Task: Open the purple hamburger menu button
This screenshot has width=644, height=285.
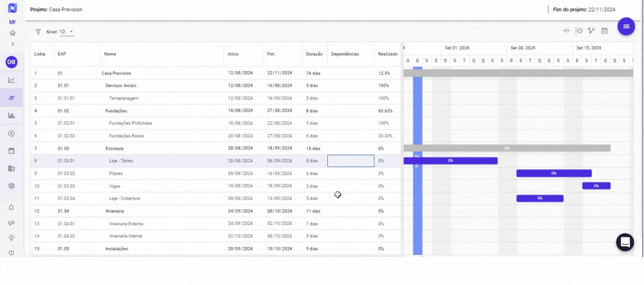Action: click(x=626, y=26)
